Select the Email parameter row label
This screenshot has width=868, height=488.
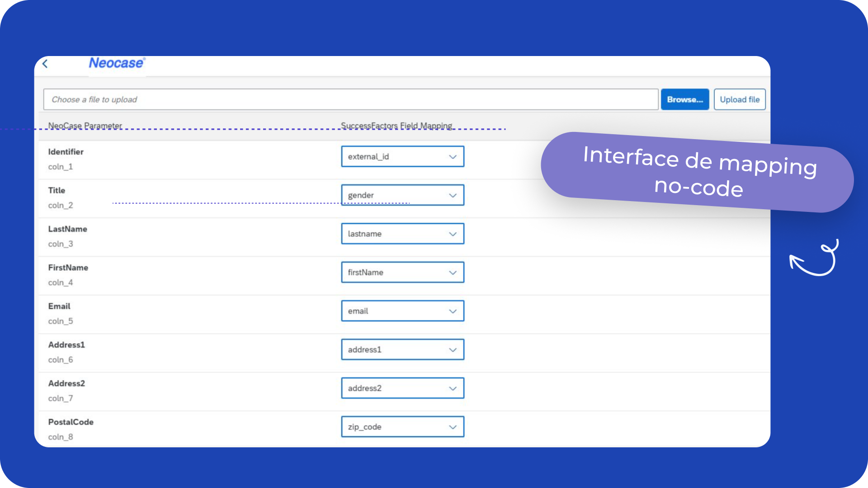(59, 306)
